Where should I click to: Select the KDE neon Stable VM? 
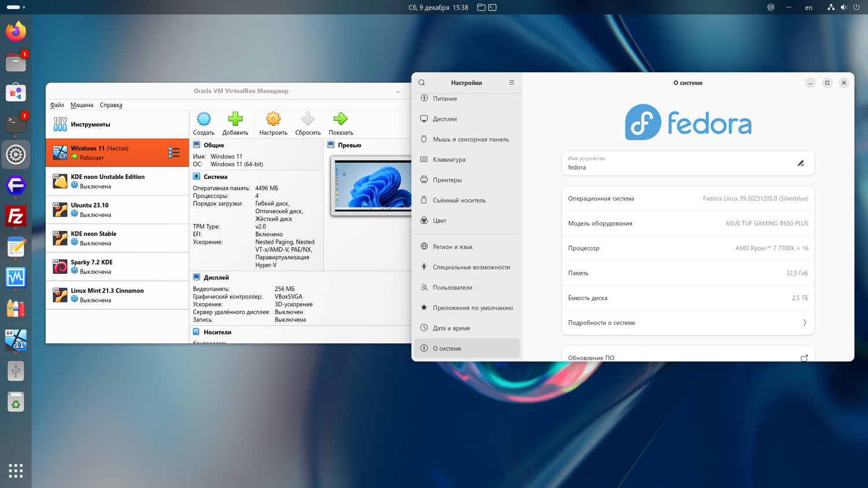pos(117,238)
